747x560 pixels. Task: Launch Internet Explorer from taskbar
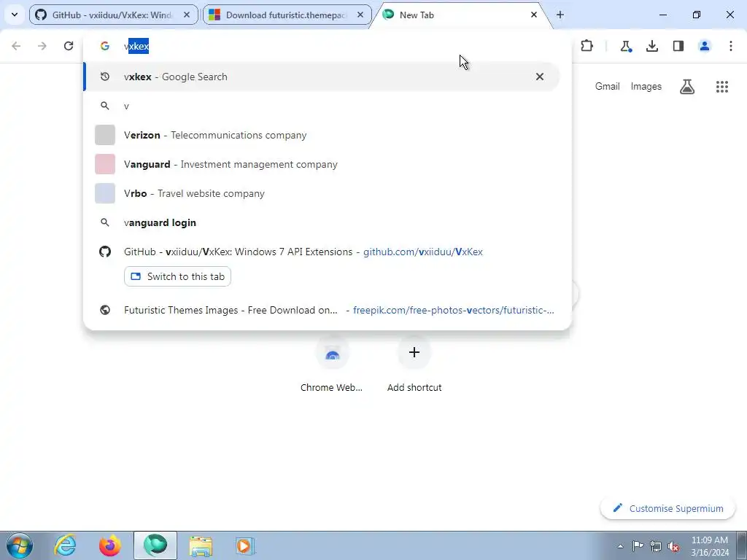pyautogui.click(x=65, y=545)
